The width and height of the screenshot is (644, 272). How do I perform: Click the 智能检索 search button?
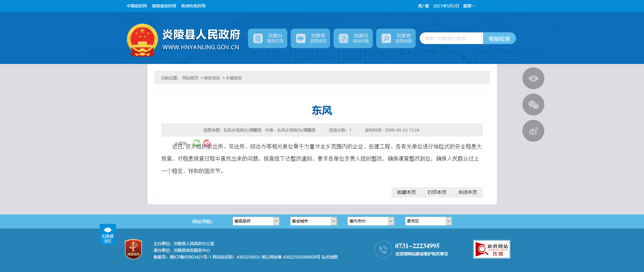pyautogui.click(x=499, y=39)
